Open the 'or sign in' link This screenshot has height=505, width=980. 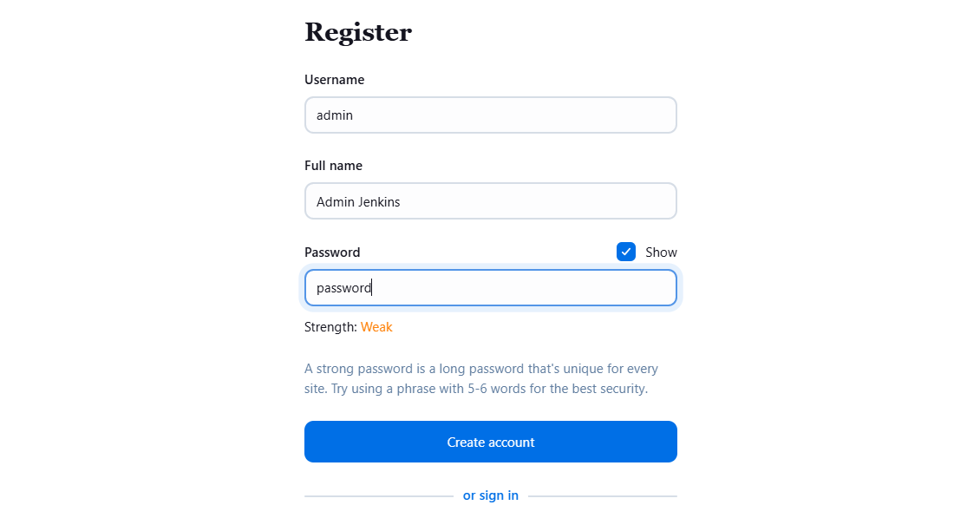(491, 495)
